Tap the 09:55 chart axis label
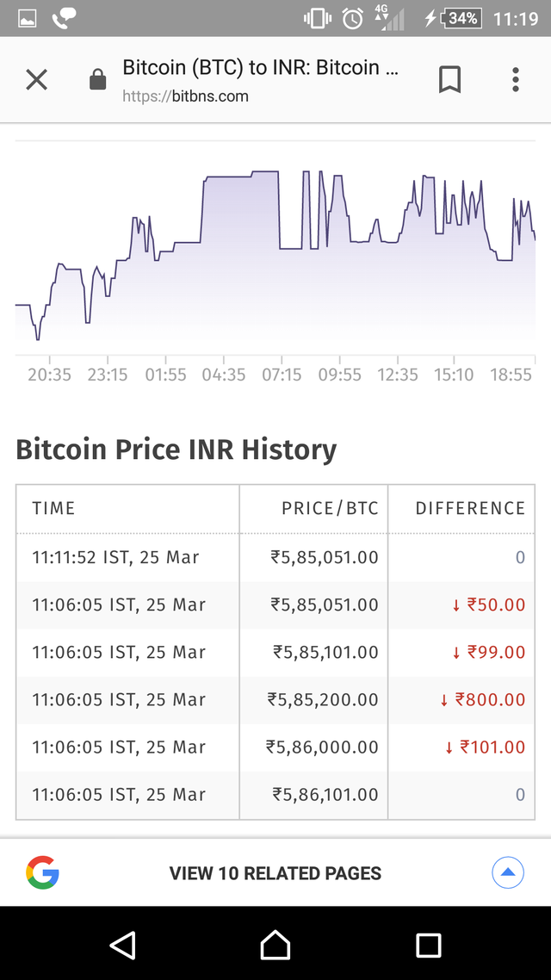 click(x=340, y=375)
